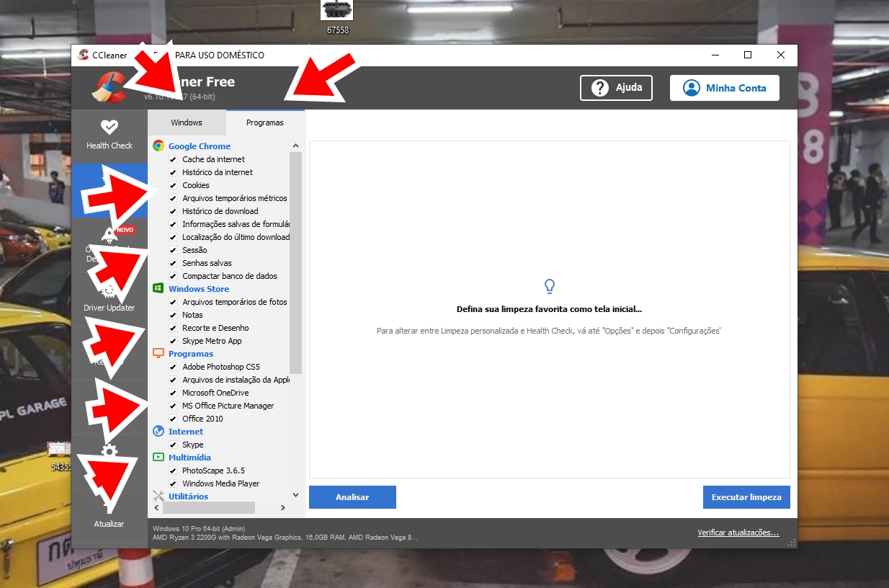
Task: Click 'Defina sua limpeza favorita' heading text
Action: (x=550, y=309)
